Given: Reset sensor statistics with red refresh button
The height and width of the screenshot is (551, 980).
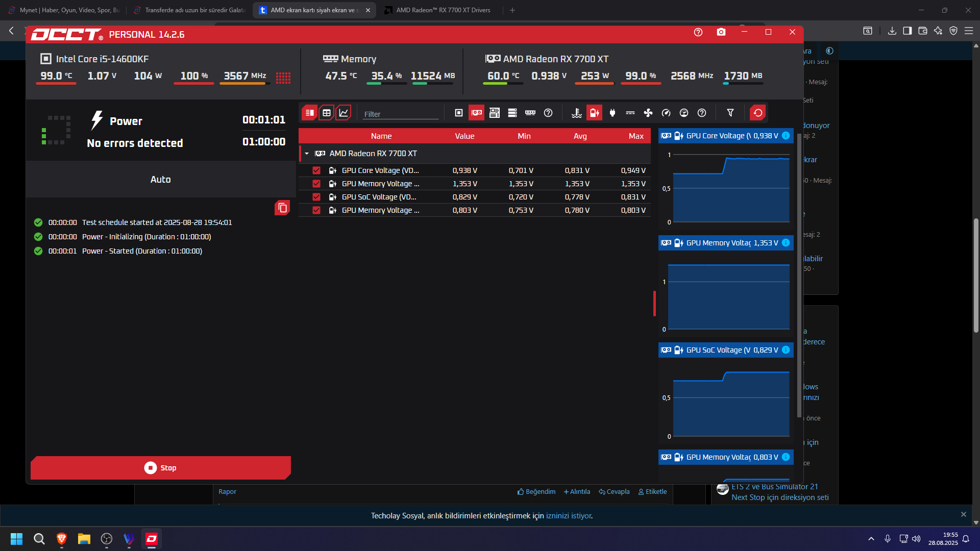Looking at the screenshot, I should [x=758, y=113].
